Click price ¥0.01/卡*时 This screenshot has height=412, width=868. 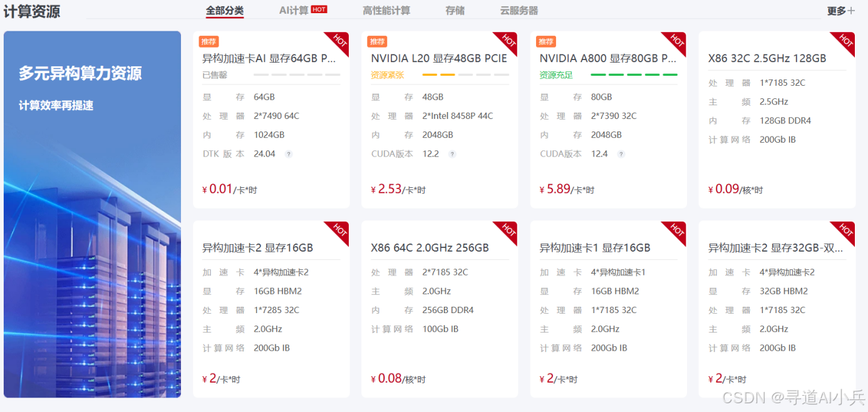point(230,189)
